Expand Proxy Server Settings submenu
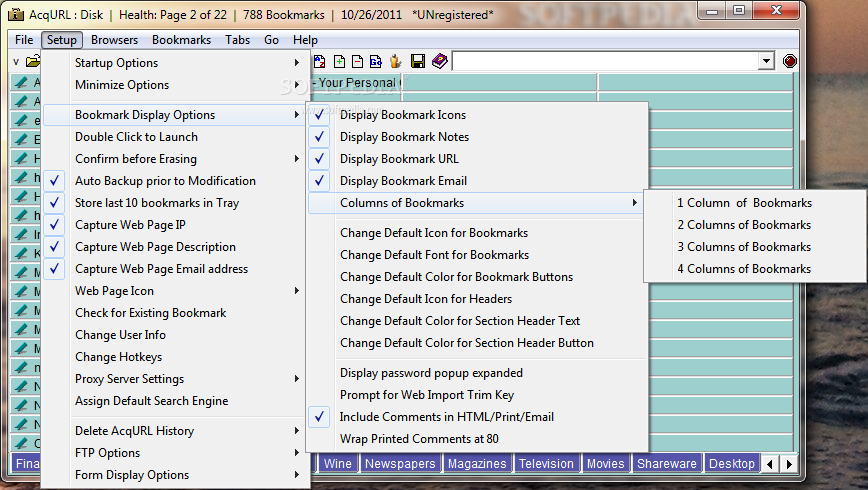868x490 pixels. (174, 379)
